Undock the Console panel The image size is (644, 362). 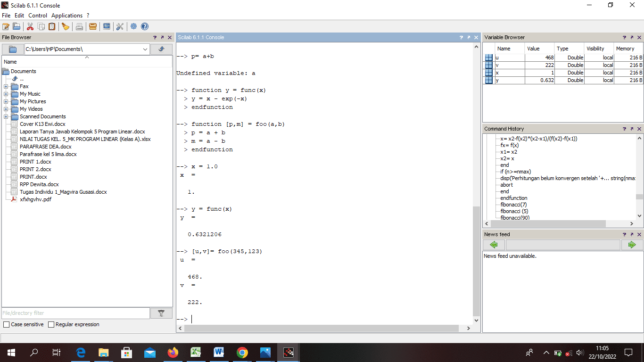pos(469,37)
